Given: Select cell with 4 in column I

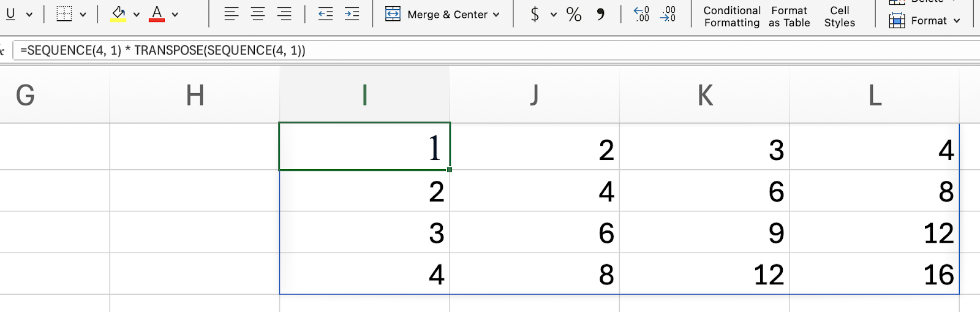Looking at the screenshot, I should [364, 274].
